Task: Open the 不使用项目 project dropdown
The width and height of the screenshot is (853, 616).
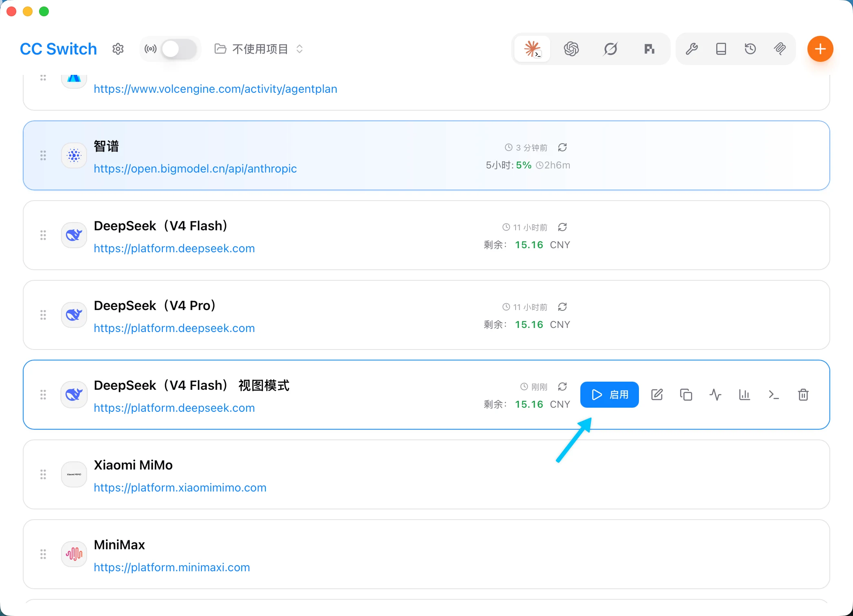Action: 259,49
